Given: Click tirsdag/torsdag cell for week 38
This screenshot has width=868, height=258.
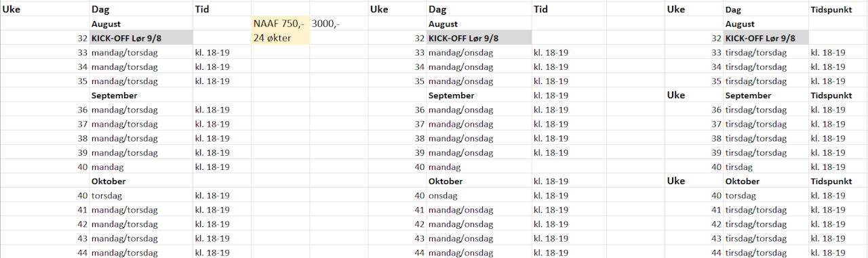Looking at the screenshot, I should (766, 138).
